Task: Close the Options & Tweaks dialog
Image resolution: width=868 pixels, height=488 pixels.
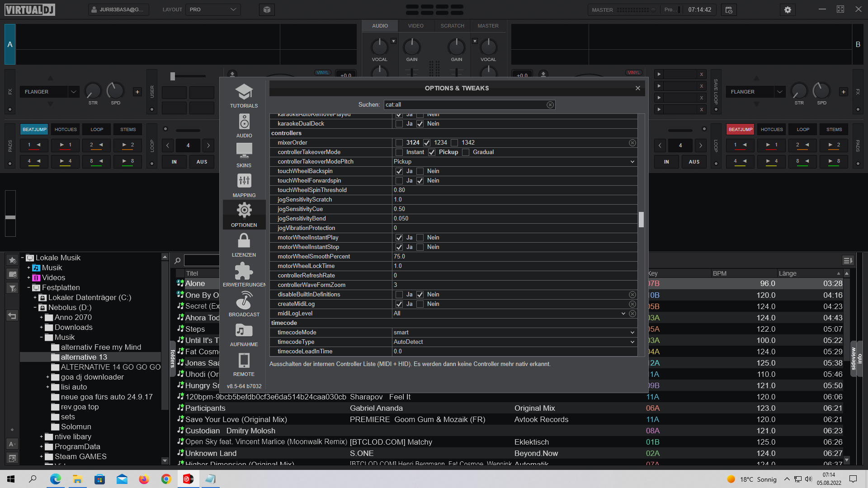Action: [x=637, y=88]
